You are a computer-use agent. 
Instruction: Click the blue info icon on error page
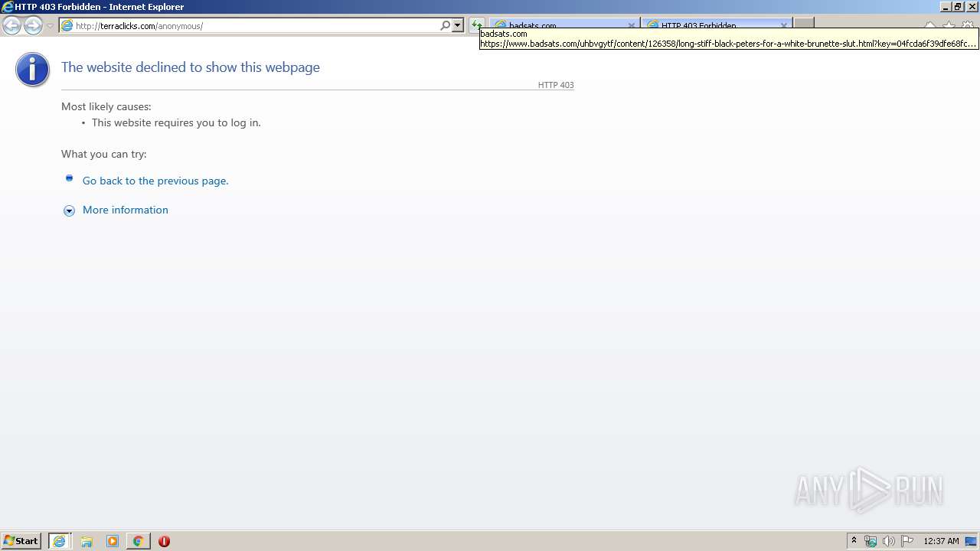pyautogui.click(x=32, y=70)
